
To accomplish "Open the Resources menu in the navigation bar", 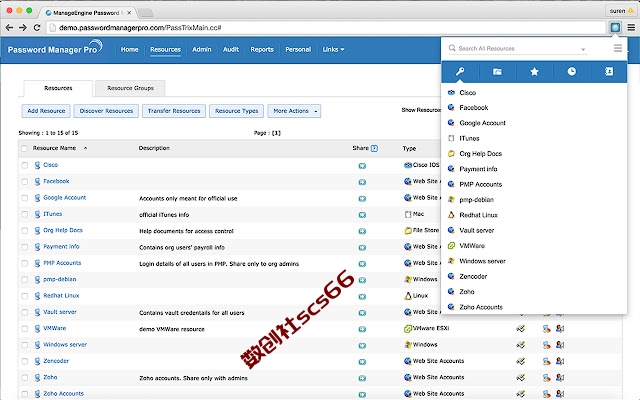I will (165, 49).
